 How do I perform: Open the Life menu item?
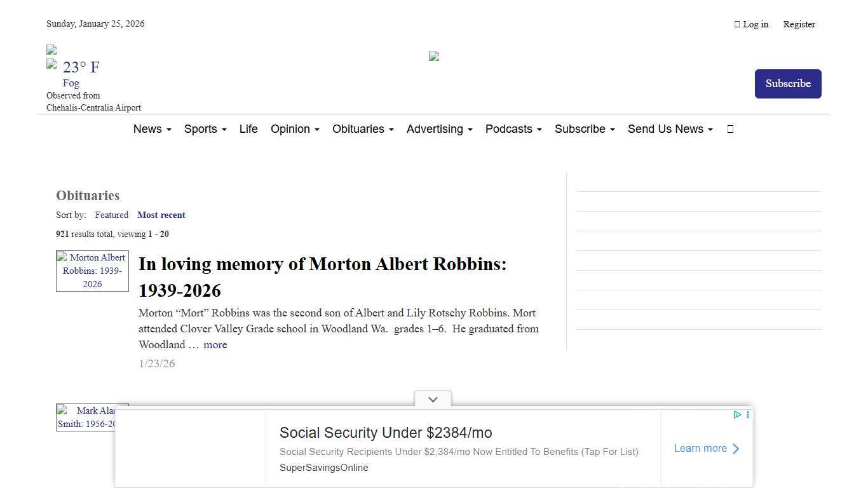point(248,129)
